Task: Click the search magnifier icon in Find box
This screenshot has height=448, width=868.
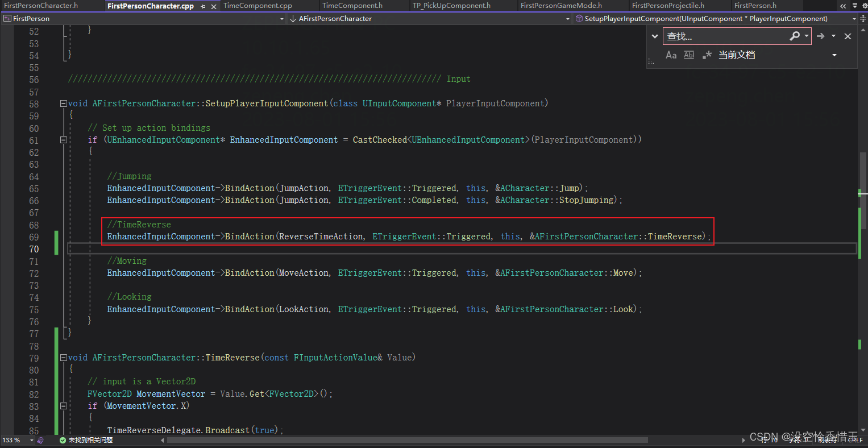Action: click(795, 36)
